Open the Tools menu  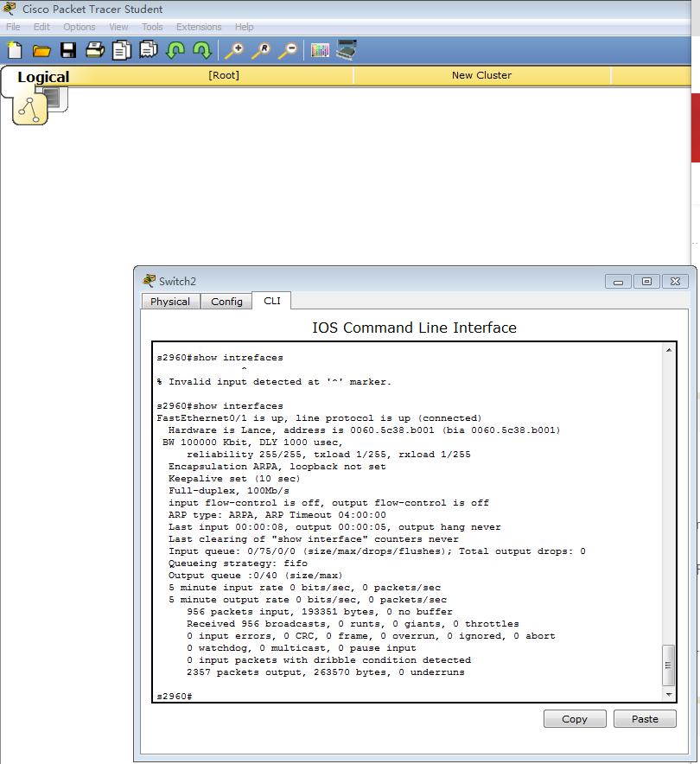pos(152,27)
